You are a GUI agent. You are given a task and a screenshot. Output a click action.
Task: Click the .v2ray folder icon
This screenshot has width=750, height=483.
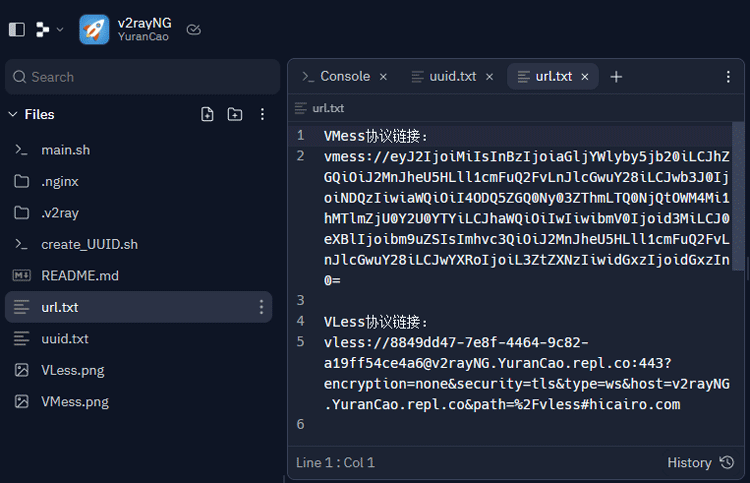point(22,213)
